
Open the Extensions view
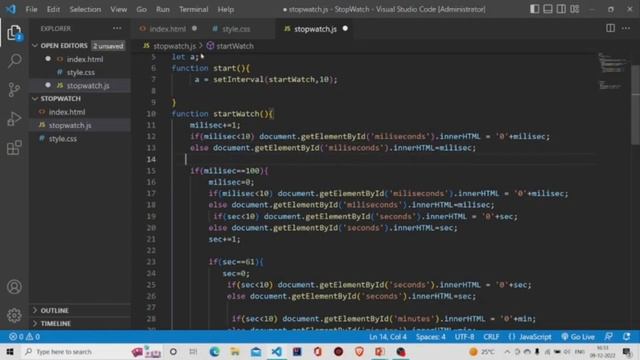point(14,147)
